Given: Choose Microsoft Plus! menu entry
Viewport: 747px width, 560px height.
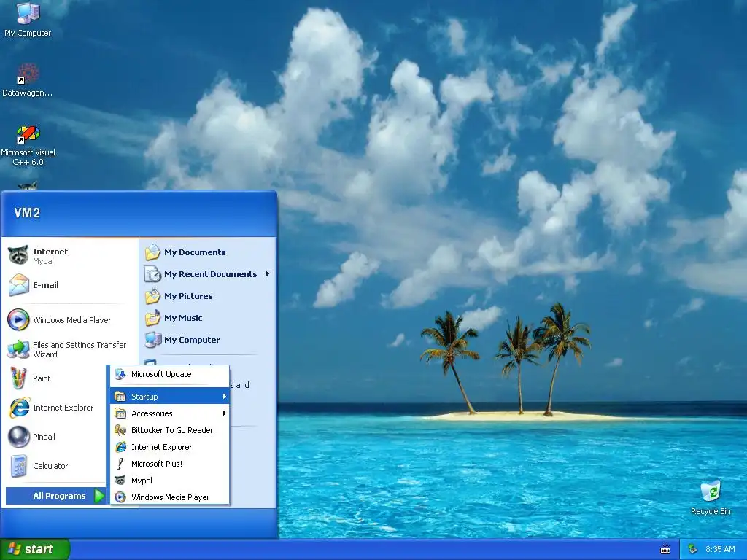Looking at the screenshot, I should [x=170, y=463].
